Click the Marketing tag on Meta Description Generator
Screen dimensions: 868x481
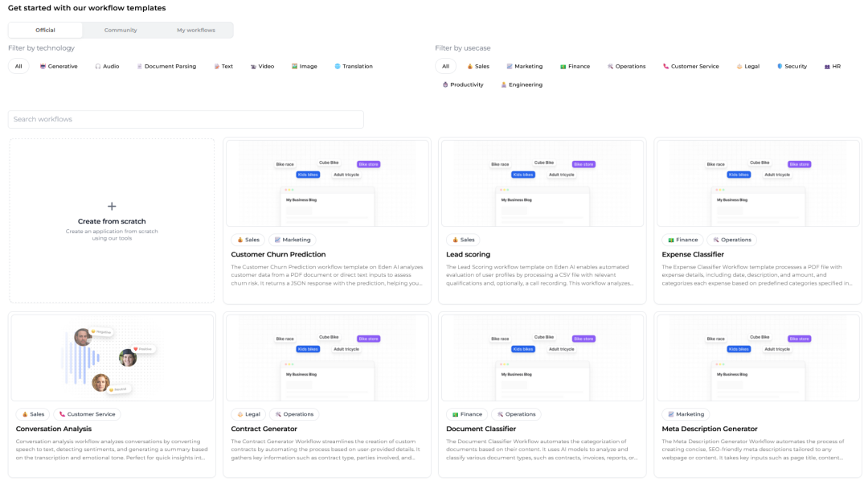(x=686, y=414)
